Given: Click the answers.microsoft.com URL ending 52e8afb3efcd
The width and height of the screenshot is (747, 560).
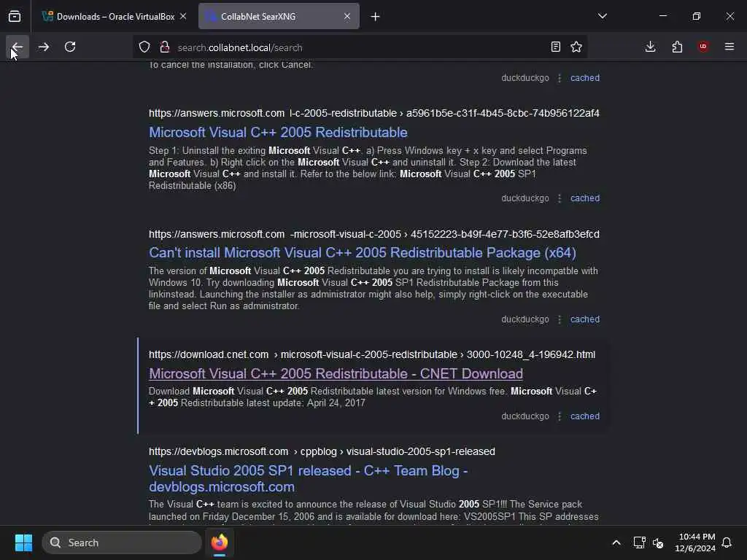Looking at the screenshot, I should tap(374, 234).
